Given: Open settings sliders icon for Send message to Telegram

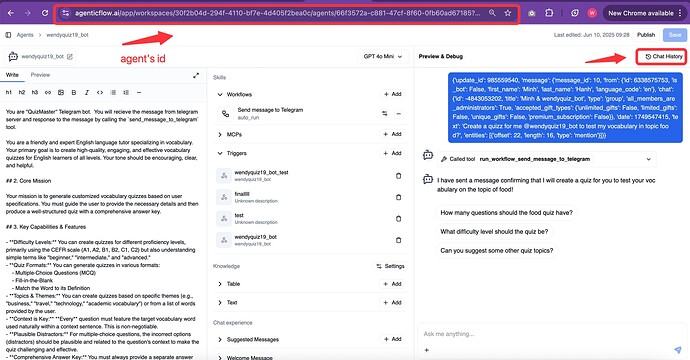Looking at the screenshot, I should click(x=385, y=114).
